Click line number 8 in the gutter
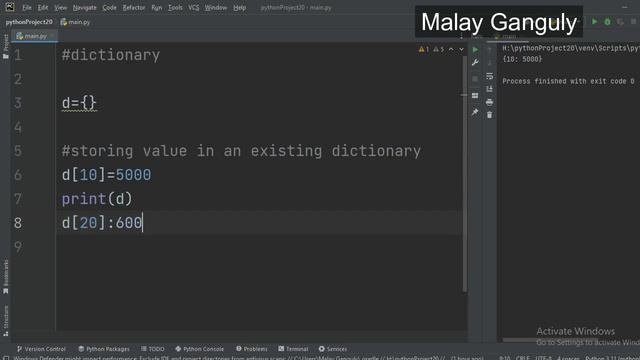Viewport: 640px width, 360px height. (x=18, y=223)
